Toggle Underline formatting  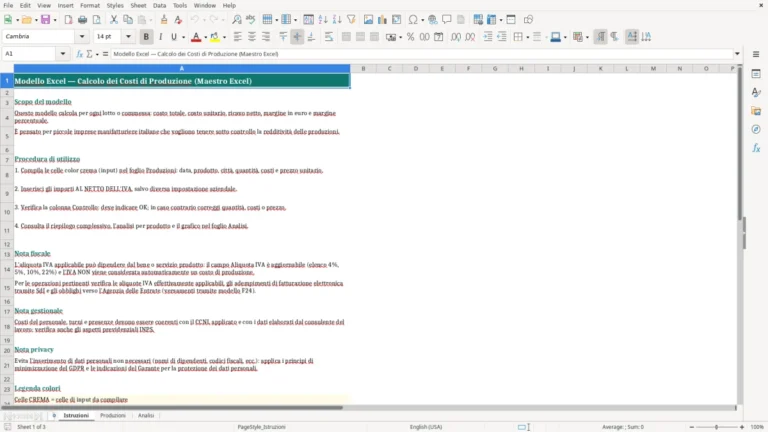point(173,37)
